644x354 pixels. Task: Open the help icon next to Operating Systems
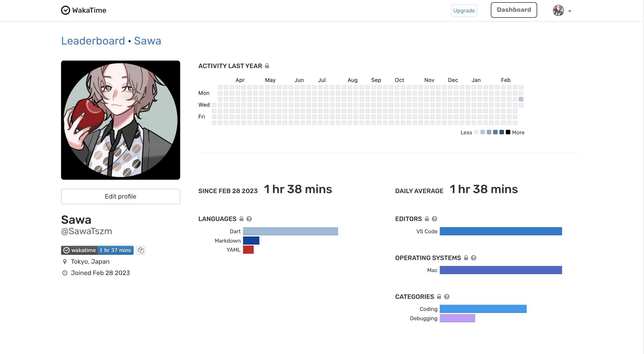474,258
